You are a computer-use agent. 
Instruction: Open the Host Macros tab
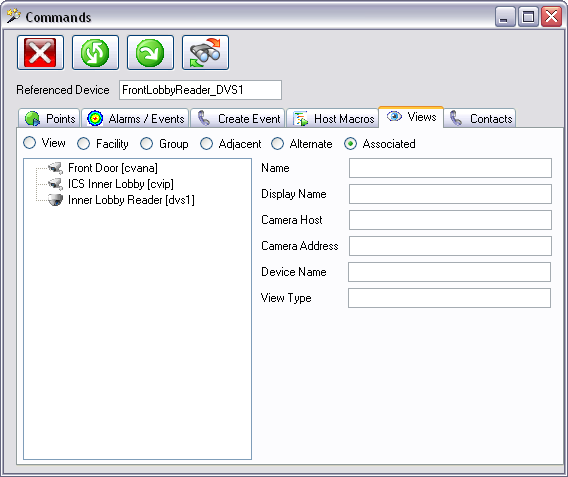coord(333,118)
